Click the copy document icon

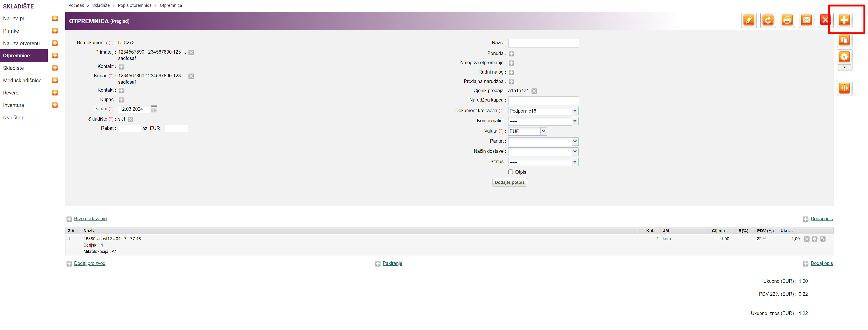[844, 40]
